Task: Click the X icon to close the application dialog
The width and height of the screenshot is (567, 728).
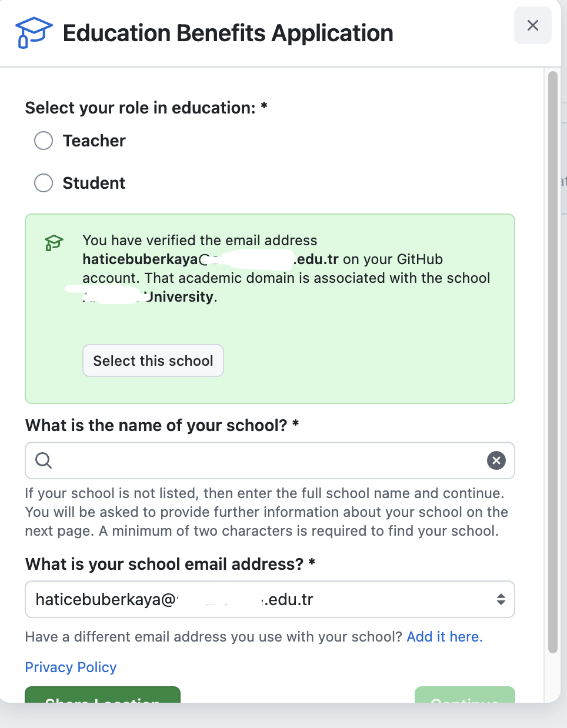Action: pyautogui.click(x=532, y=25)
